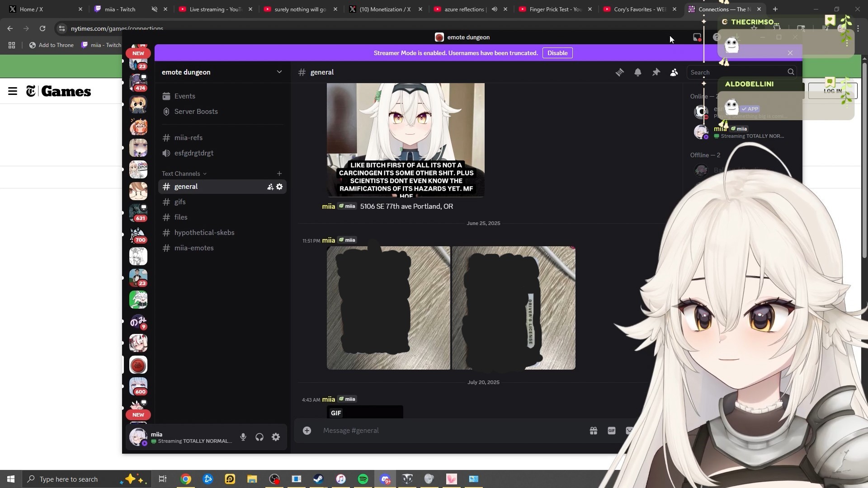Screen dimensions: 868x488
Task: Click create invite icon on general
Action: [x=270, y=187]
